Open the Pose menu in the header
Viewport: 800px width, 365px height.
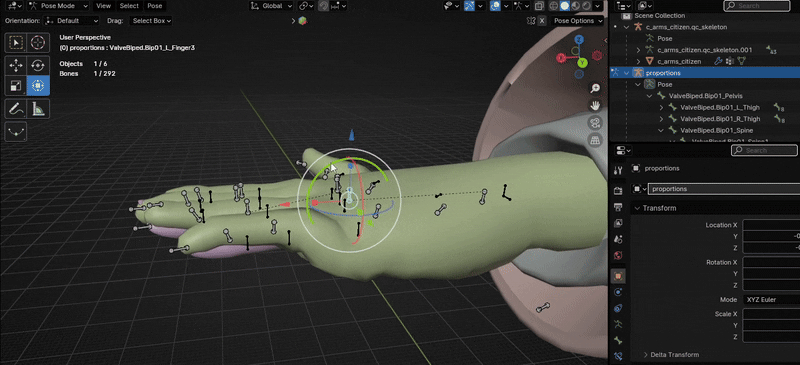155,6
